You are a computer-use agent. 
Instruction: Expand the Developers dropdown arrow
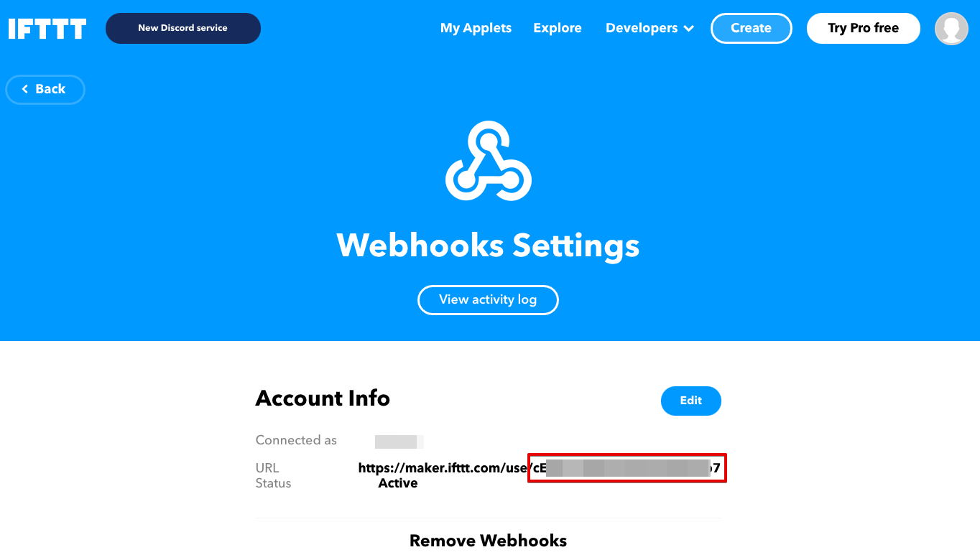(689, 29)
